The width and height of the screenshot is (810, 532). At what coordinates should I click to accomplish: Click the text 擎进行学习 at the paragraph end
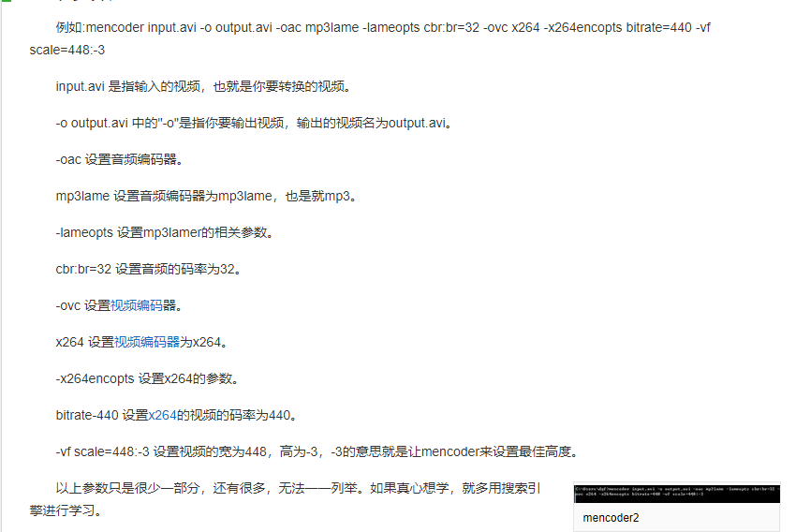click(66, 510)
